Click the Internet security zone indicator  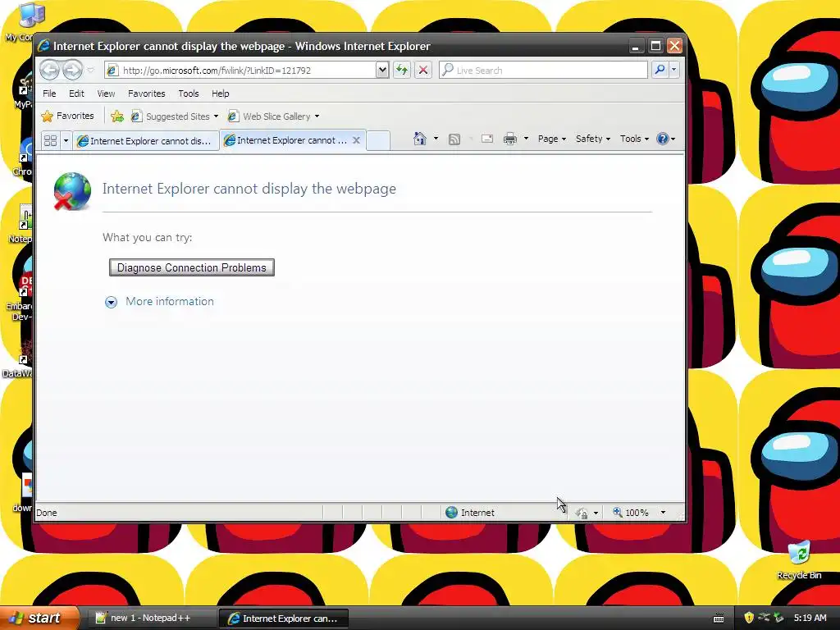click(x=470, y=513)
